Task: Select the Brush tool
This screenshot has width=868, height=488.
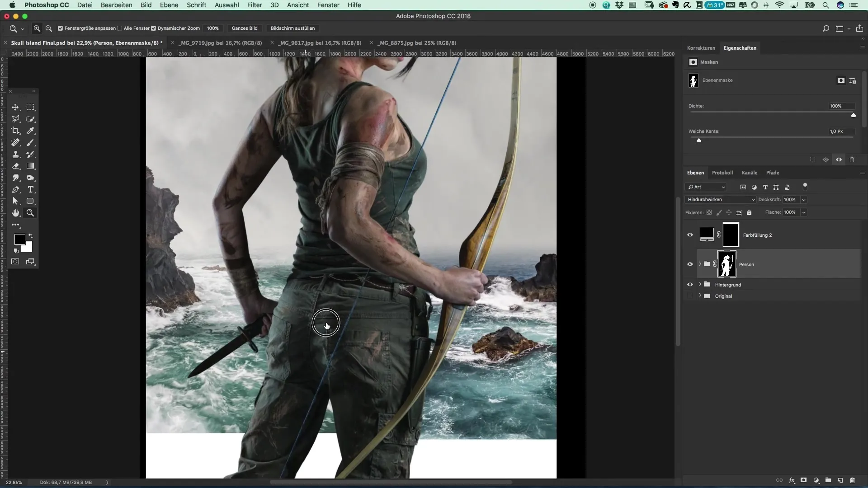Action: tap(30, 142)
